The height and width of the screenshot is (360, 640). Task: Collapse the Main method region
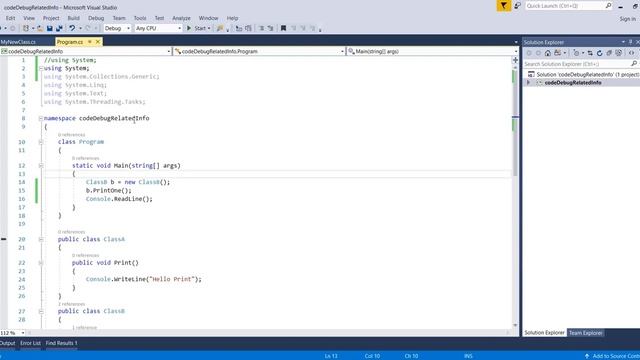[41, 166]
